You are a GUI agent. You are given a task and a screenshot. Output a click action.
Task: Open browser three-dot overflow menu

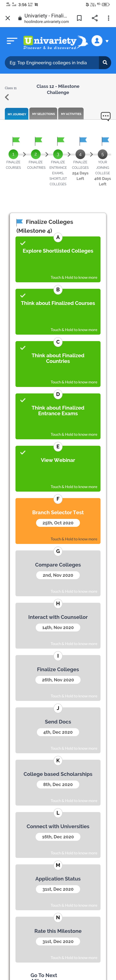(108, 18)
